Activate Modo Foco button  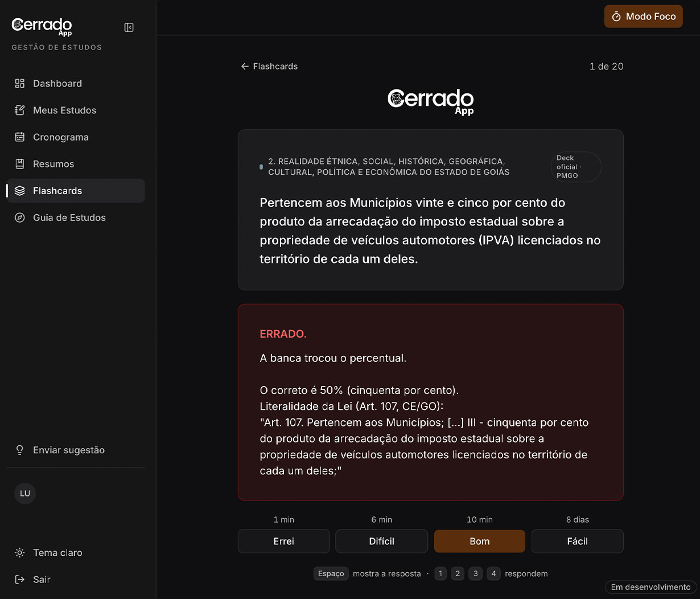(643, 17)
